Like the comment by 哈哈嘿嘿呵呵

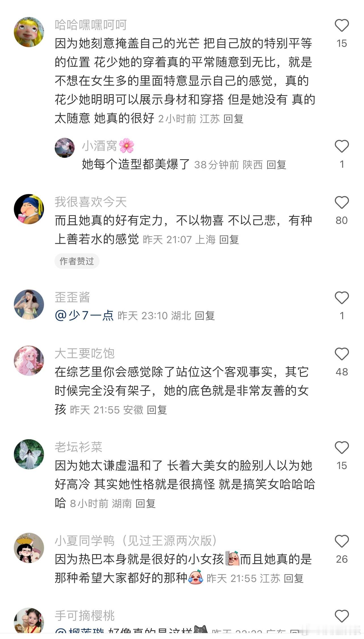click(342, 26)
